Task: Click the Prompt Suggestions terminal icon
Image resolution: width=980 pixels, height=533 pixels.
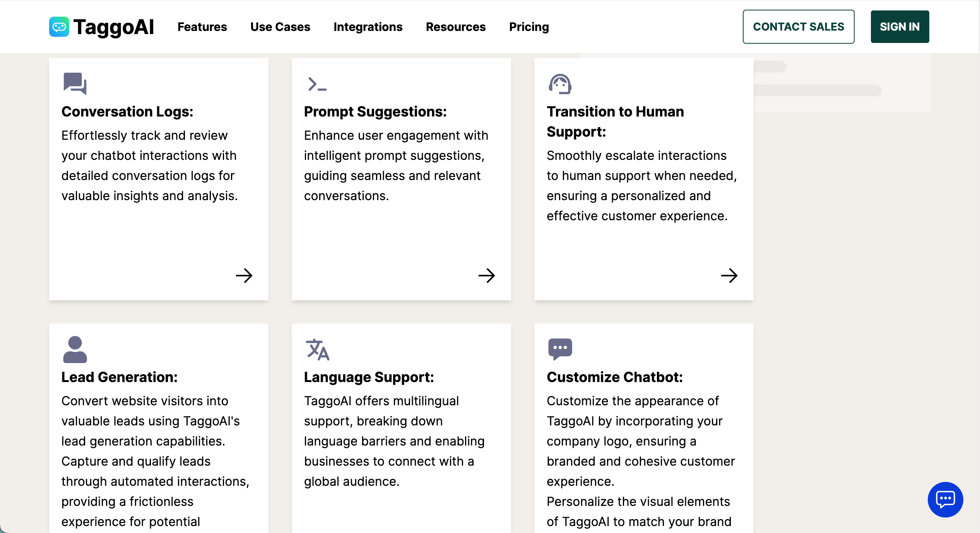Action: click(317, 84)
